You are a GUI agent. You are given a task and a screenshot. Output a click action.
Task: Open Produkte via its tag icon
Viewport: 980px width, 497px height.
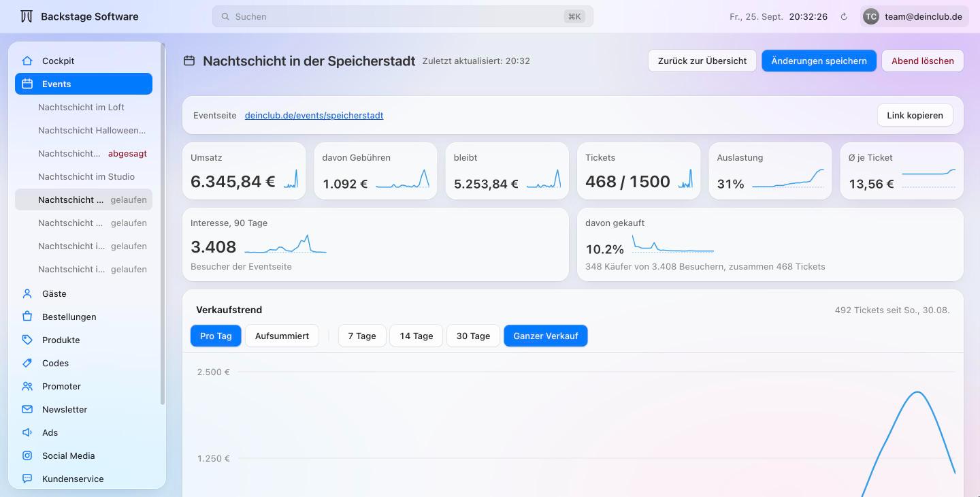pyautogui.click(x=27, y=340)
